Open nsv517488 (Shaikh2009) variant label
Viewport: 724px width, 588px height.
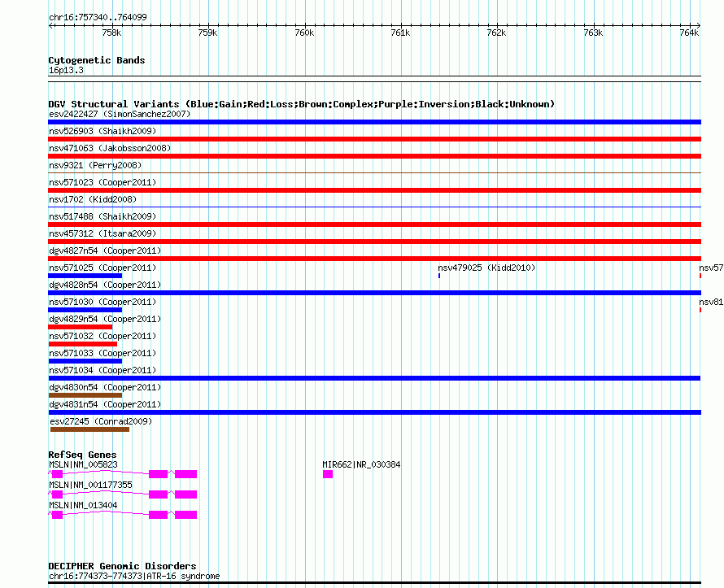[102, 216]
